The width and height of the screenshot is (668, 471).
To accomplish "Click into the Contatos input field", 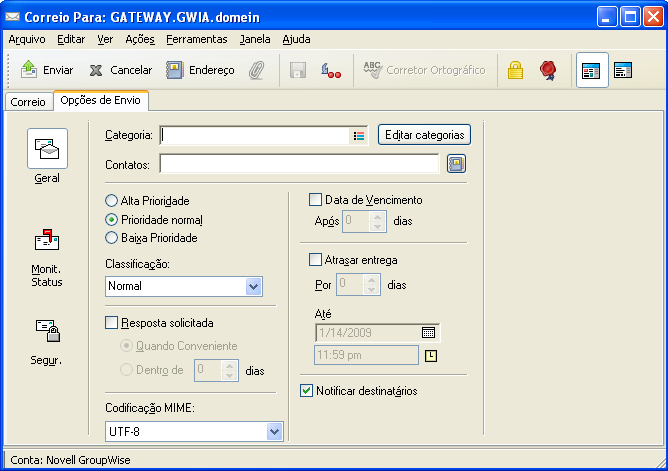I will pos(299,164).
